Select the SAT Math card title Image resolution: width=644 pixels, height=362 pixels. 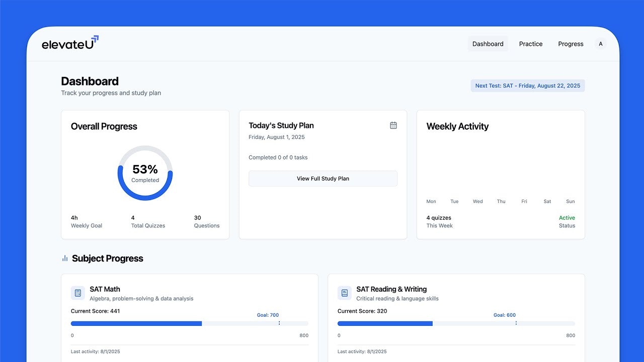(x=105, y=289)
